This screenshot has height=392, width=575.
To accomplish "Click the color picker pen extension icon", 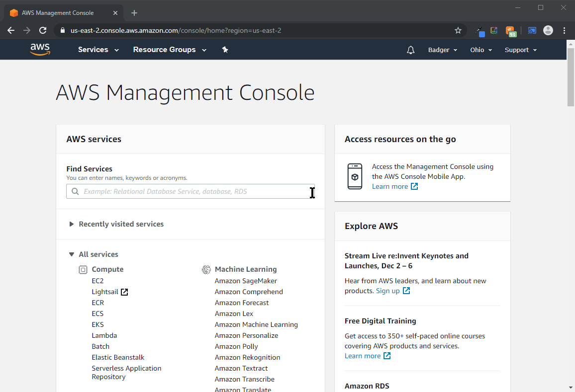I will (480, 31).
